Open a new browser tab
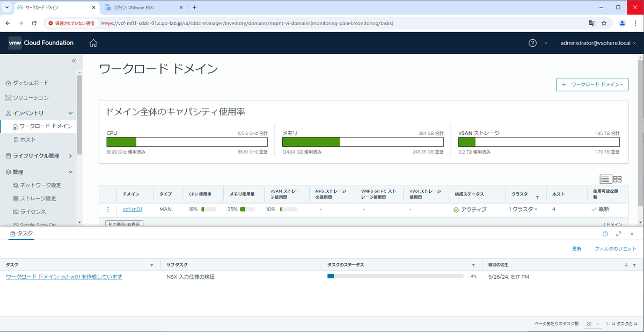Image resolution: width=644 pixels, height=332 pixels. (x=194, y=8)
